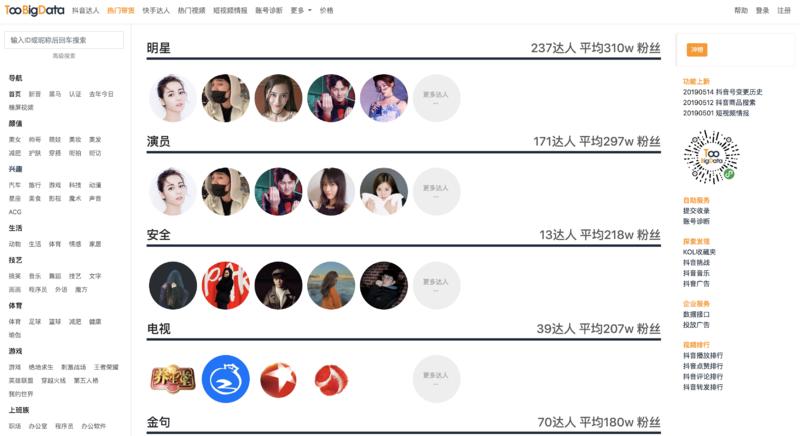Screen dimensions: 800x436
Task: Open the first avatar in the 明星 row
Action: [172, 98]
